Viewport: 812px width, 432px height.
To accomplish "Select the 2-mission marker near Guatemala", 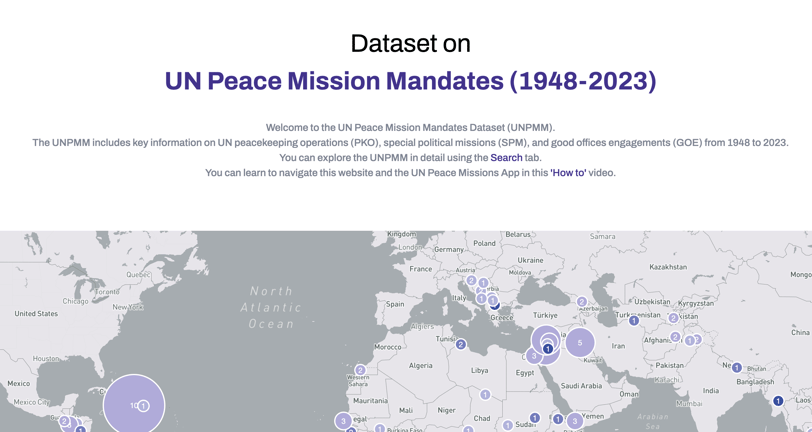I will point(64,421).
